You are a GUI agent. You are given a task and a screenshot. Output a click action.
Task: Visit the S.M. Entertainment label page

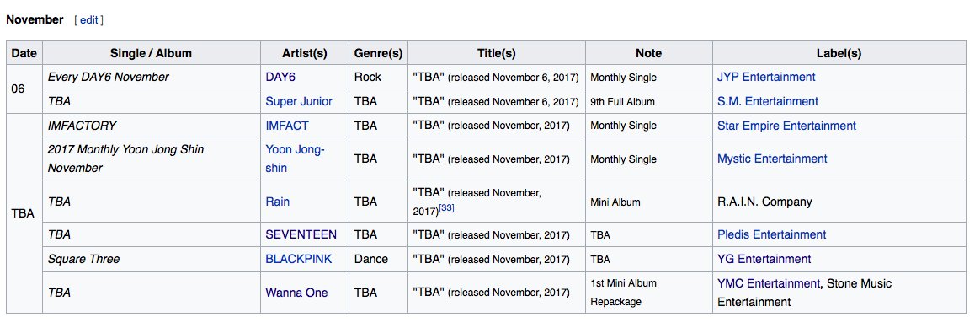click(x=768, y=101)
